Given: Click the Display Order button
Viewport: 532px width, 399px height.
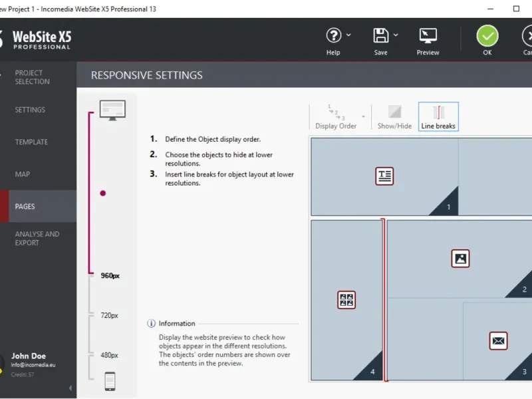Looking at the screenshot, I should point(336,117).
